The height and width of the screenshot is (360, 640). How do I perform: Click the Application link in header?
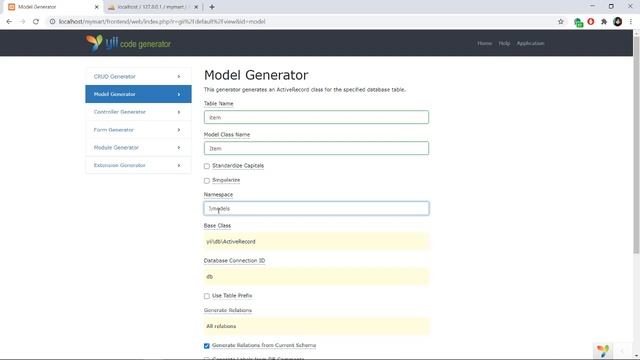(x=530, y=43)
